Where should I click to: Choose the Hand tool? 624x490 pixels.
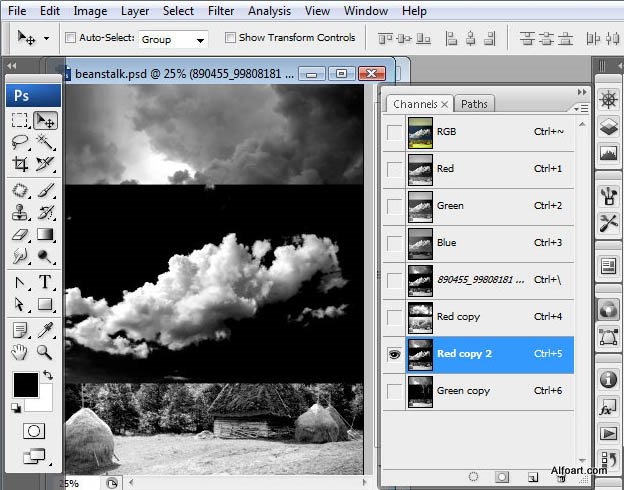tap(19, 352)
